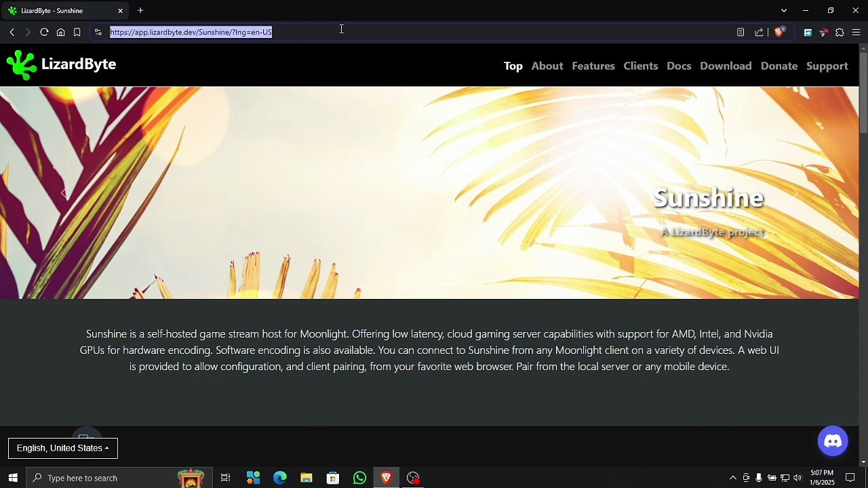
Task: Open the volume speaker tray icon
Action: click(797, 478)
